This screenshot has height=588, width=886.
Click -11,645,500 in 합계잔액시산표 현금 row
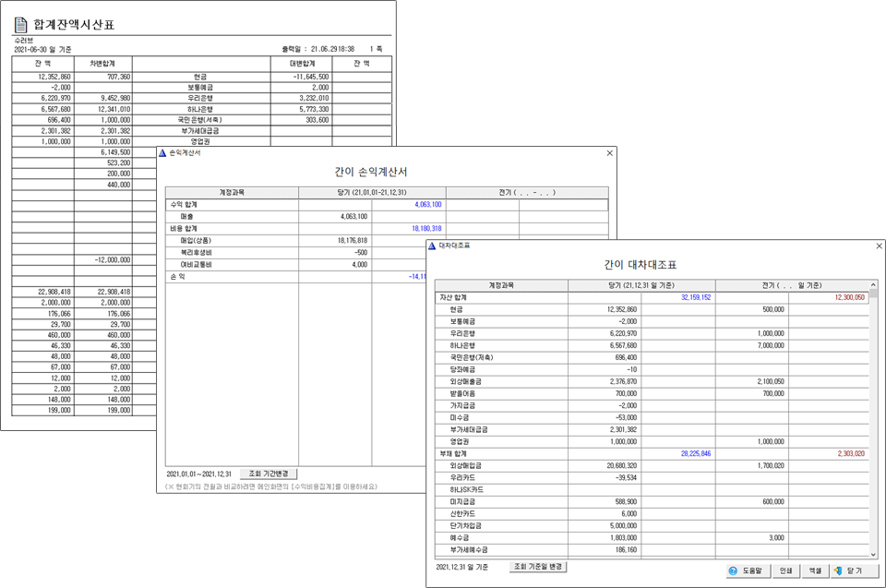[x=311, y=77]
